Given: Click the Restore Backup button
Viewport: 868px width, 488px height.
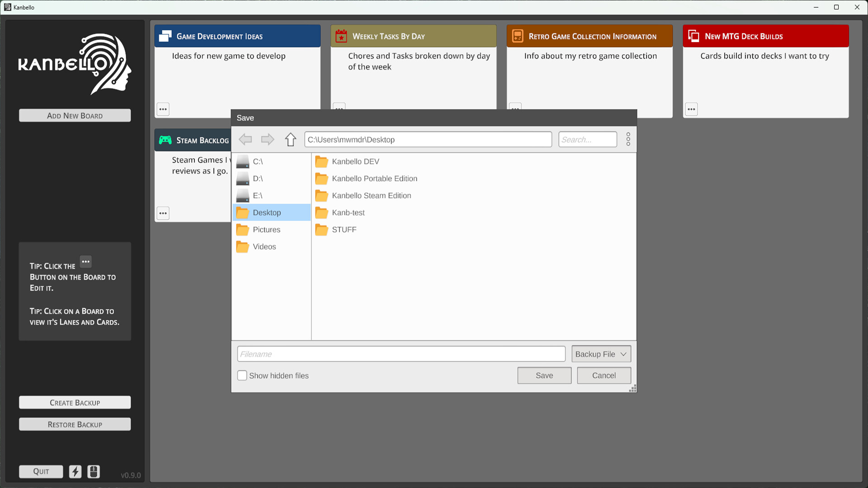Looking at the screenshot, I should click(75, 424).
